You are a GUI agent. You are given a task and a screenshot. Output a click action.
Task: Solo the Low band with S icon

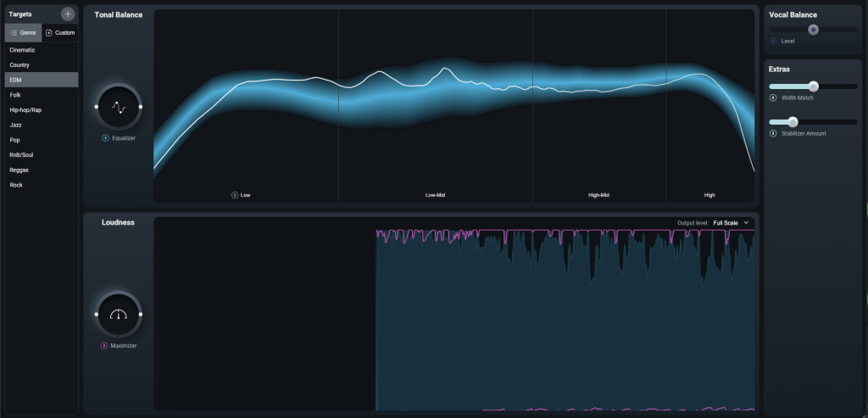point(235,195)
